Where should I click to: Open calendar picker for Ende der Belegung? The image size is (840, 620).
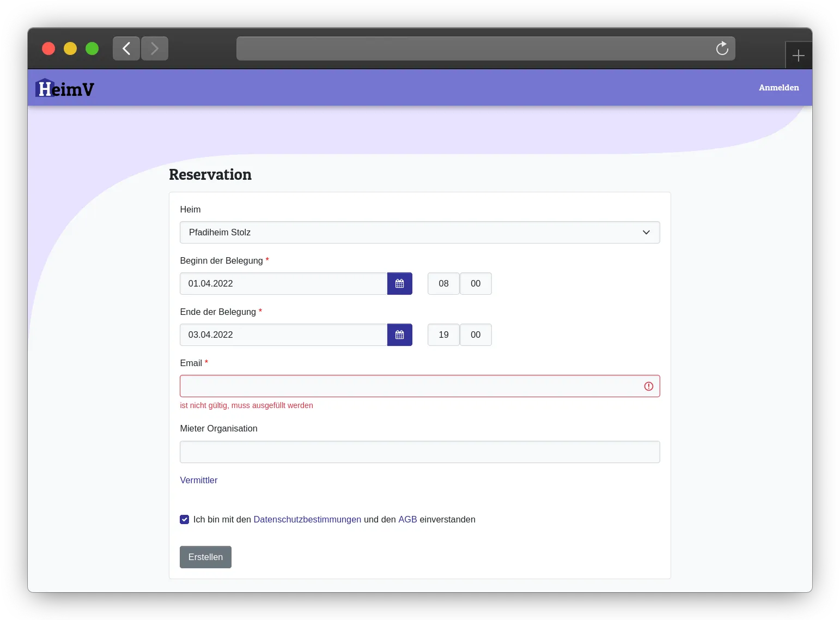click(x=399, y=335)
